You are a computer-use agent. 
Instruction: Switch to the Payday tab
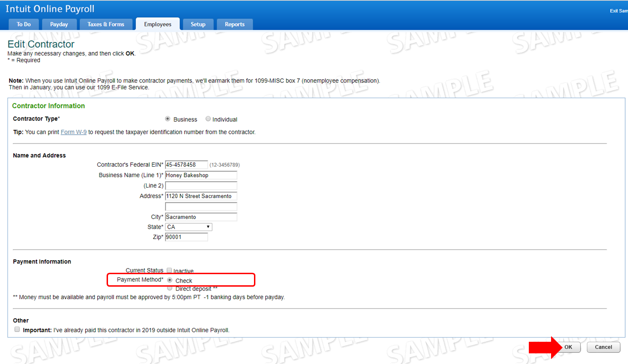tap(59, 25)
